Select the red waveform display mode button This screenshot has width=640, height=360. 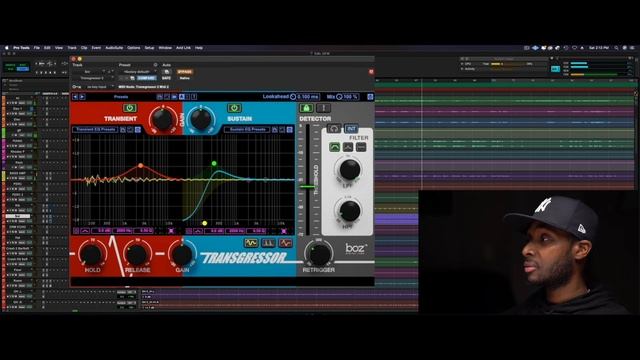tap(285, 243)
